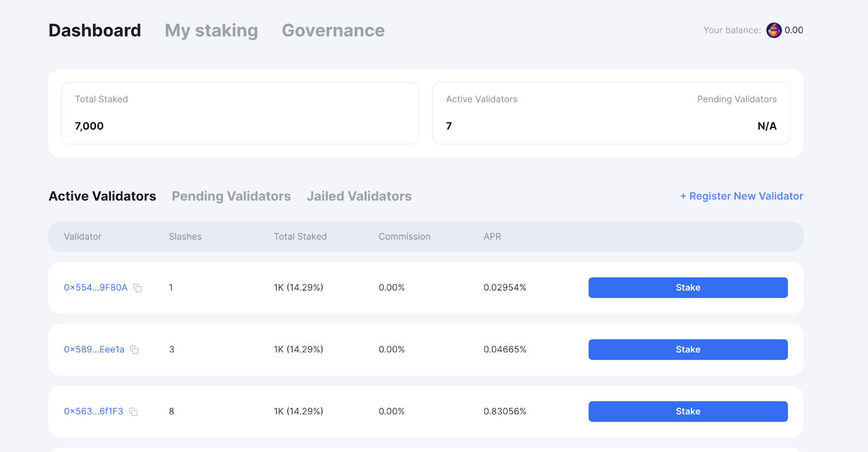
Task: Select APR value 0.04665%
Action: tap(505, 350)
